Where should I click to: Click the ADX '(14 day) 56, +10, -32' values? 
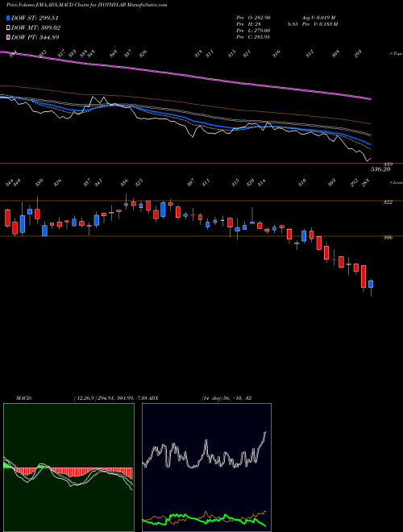226,397
